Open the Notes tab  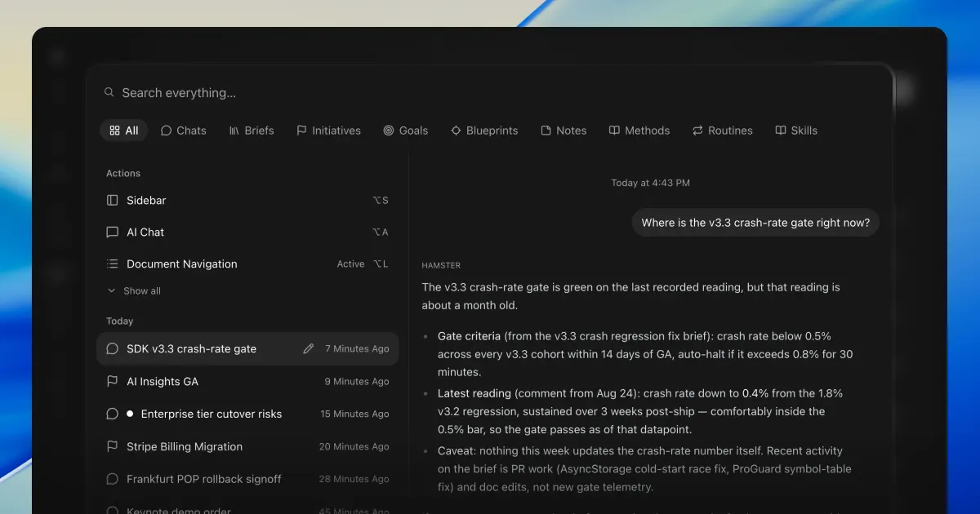click(563, 131)
